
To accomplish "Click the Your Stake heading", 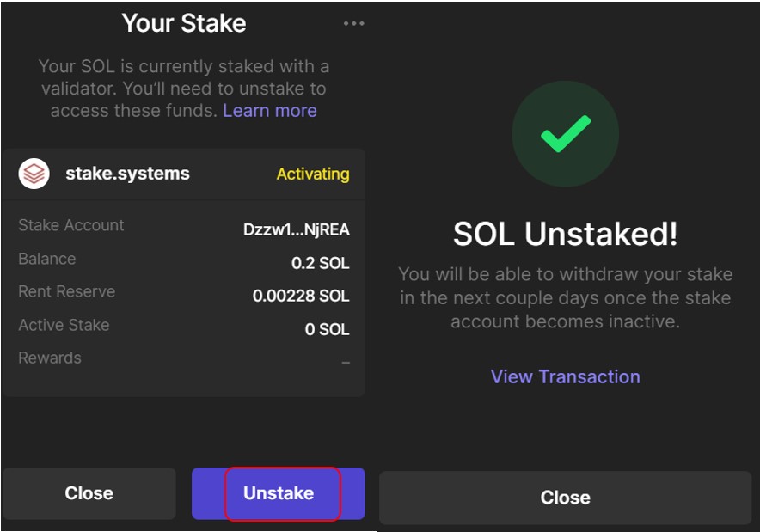I will point(184,23).
